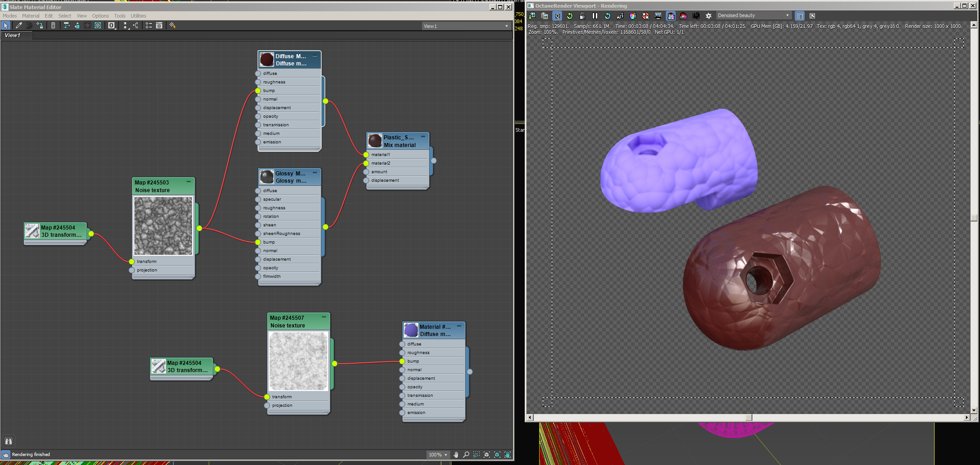Open the Material menu
Image resolution: width=980 pixels, height=465 pixels.
(31, 16)
